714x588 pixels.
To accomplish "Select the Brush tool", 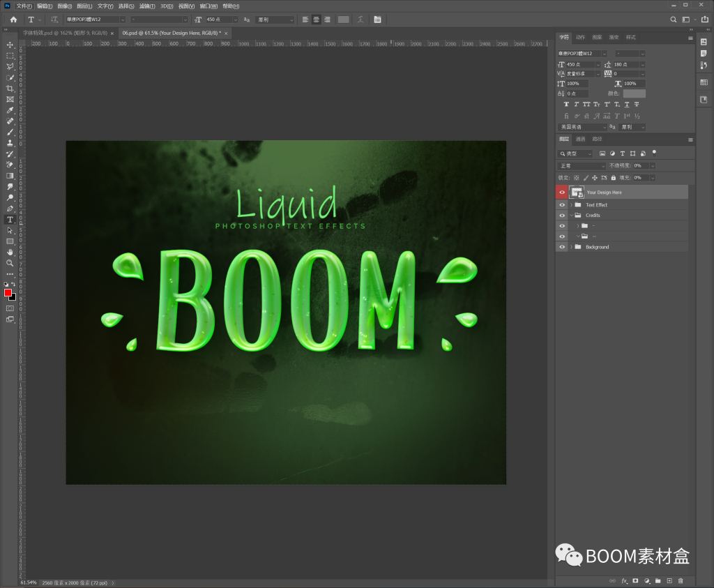I will 10,132.
